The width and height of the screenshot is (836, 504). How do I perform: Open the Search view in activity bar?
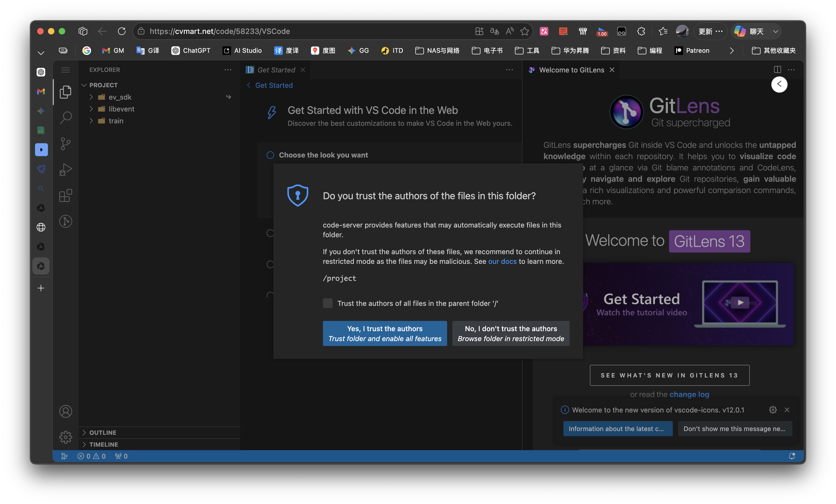click(x=65, y=118)
